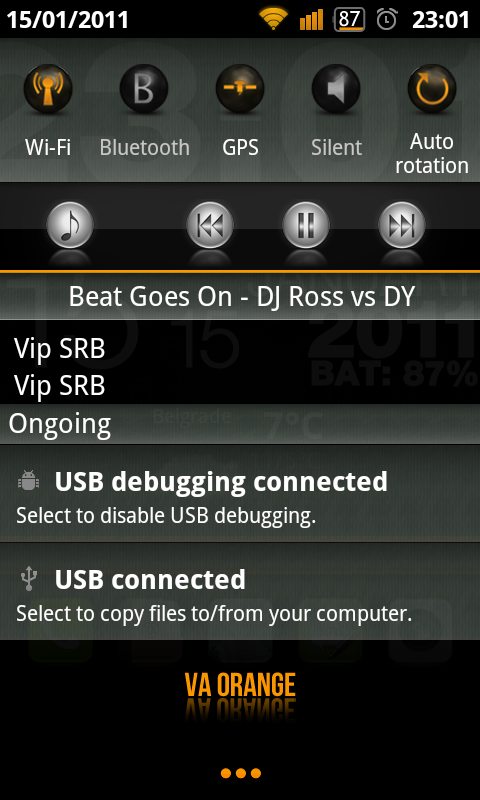The height and width of the screenshot is (800, 480).
Task: Pause the current song
Action: pyautogui.click(x=306, y=225)
